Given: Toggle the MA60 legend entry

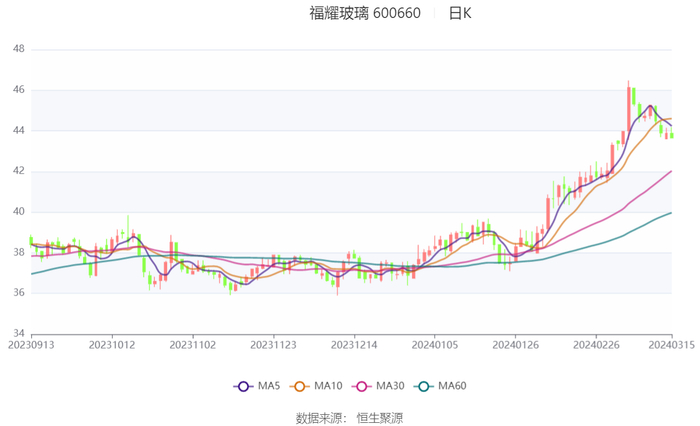Looking at the screenshot, I should [x=440, y=386].
